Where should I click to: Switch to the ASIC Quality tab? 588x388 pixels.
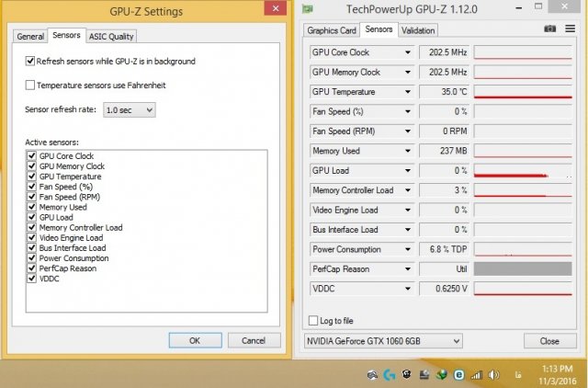click(x=111, y=37)
